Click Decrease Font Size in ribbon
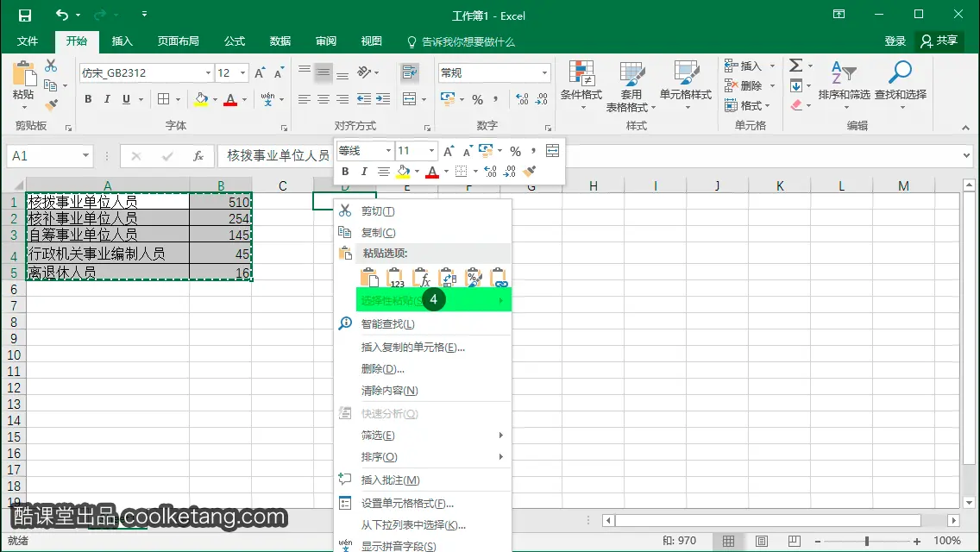980x552 pixels. [279, 72]
